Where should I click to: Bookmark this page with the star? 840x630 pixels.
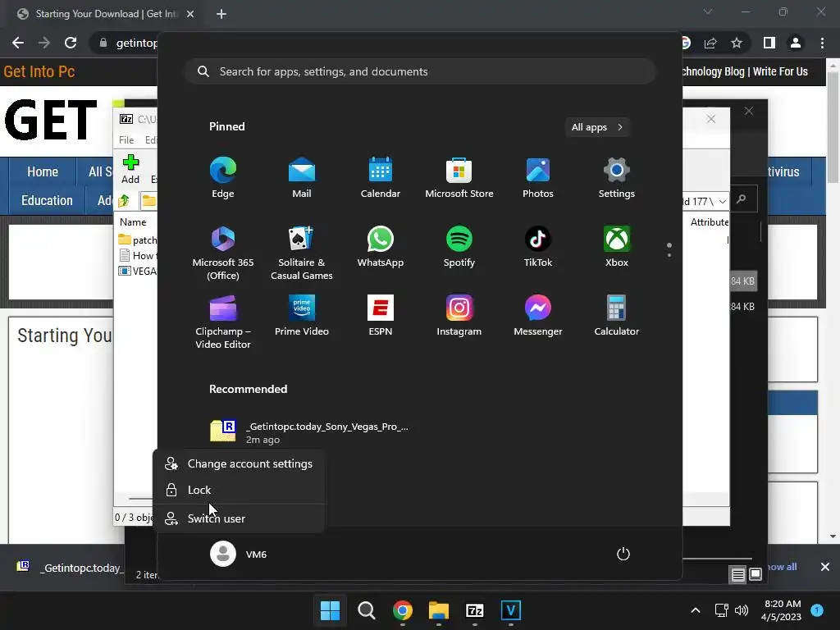[737, 43]
